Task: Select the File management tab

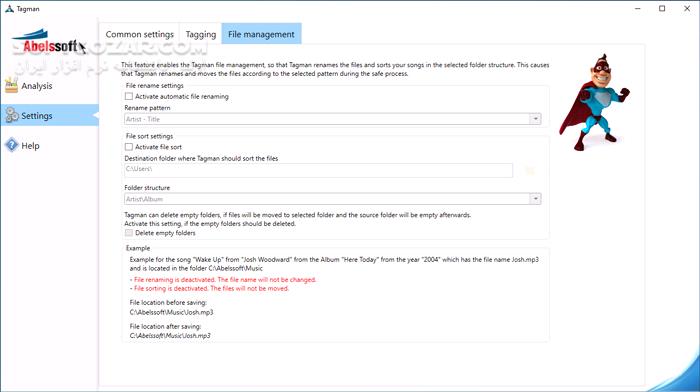Action: coord(261,34)
